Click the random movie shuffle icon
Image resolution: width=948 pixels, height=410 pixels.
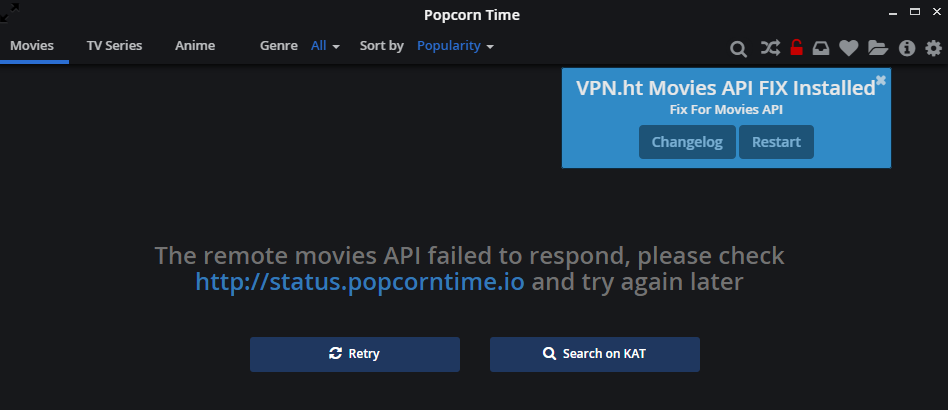(769, 47)
